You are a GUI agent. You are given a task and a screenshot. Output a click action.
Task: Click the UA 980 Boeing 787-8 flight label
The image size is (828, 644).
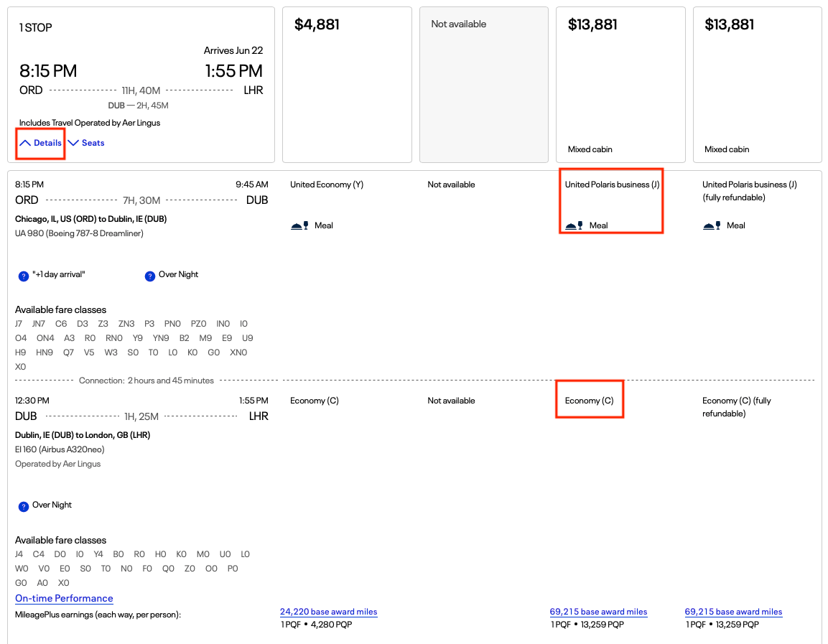coord(79,233)
